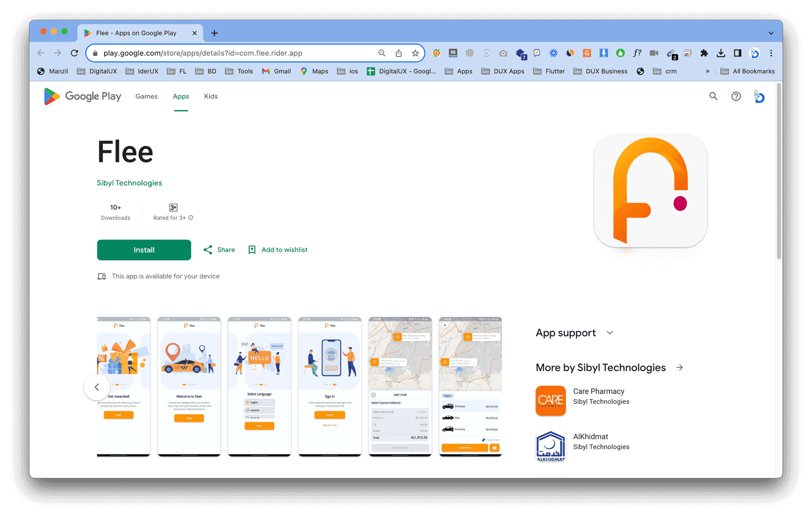Expand the App support section
Screen dimensions: 812x517
pos(610,333)
